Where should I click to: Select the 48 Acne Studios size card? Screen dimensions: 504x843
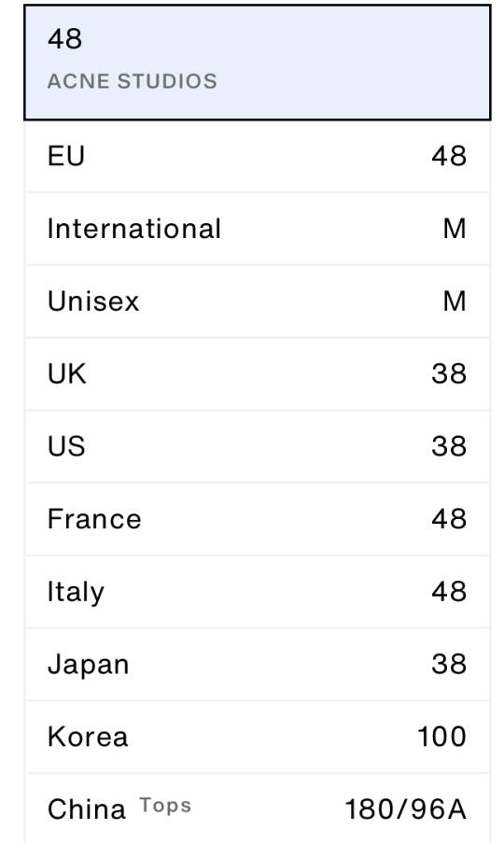257,63
